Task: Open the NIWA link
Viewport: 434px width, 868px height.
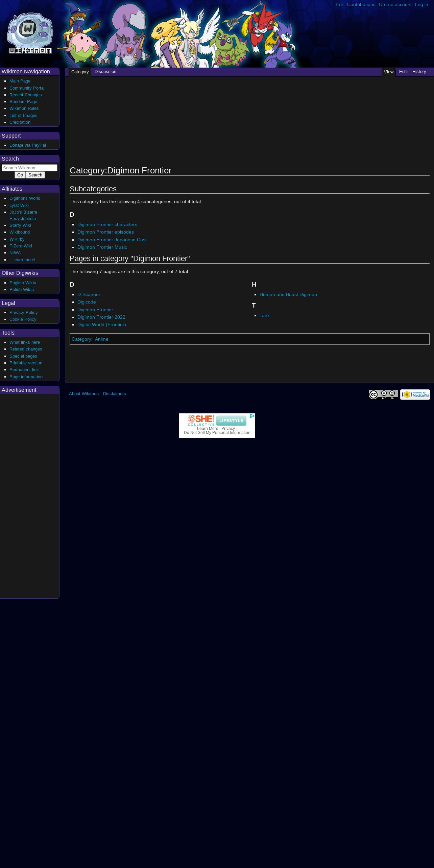Action: 15,253
